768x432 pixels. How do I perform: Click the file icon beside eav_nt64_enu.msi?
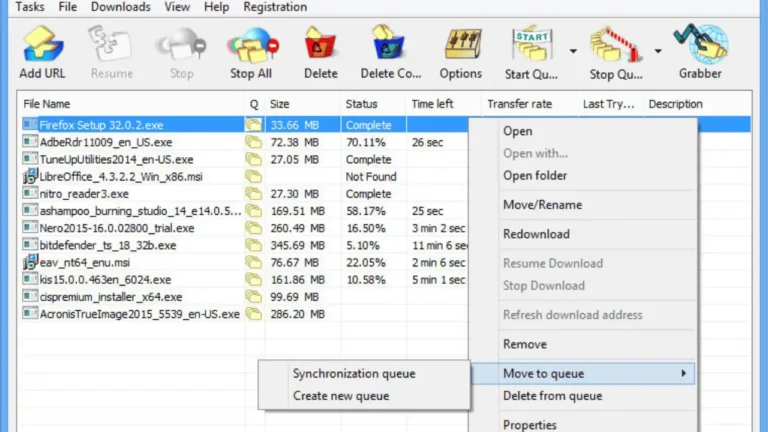[x=30, y=262]
